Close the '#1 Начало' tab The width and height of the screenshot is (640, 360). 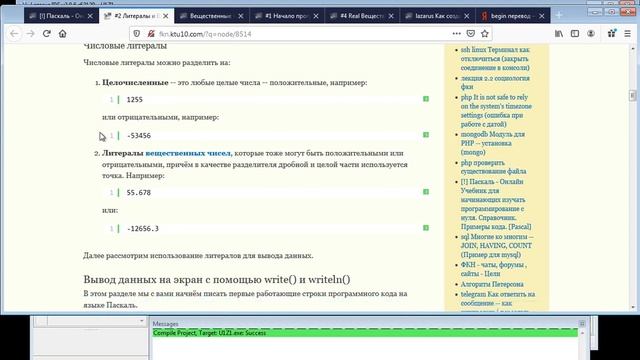click(316, 16)
